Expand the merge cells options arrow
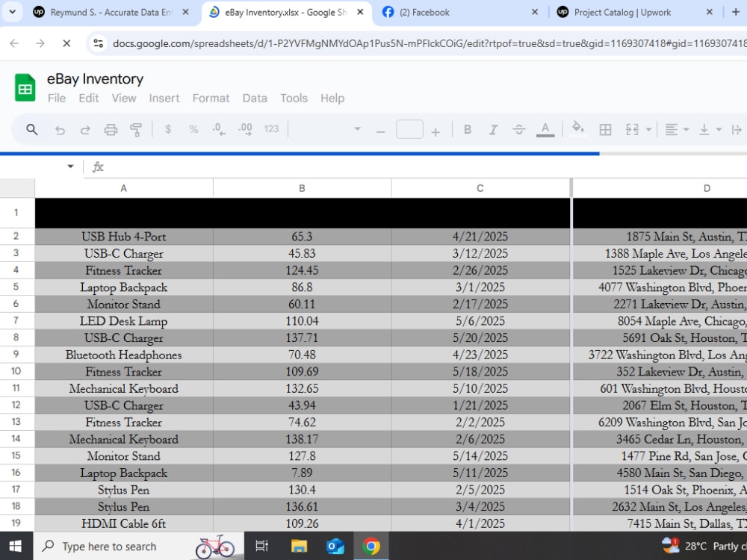Screen dimensions: 747x560 (x=648, y=129)
